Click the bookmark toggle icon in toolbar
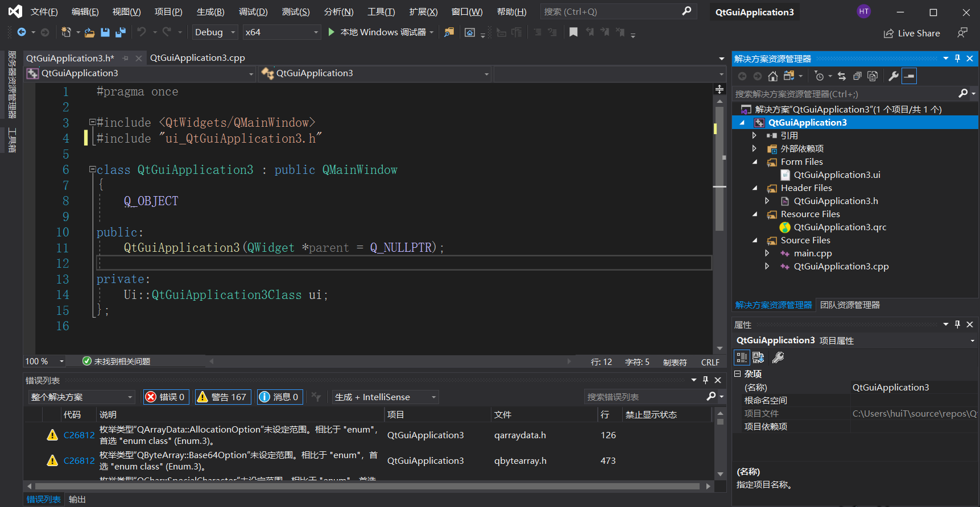980x507 pixels. pos(573,32)
